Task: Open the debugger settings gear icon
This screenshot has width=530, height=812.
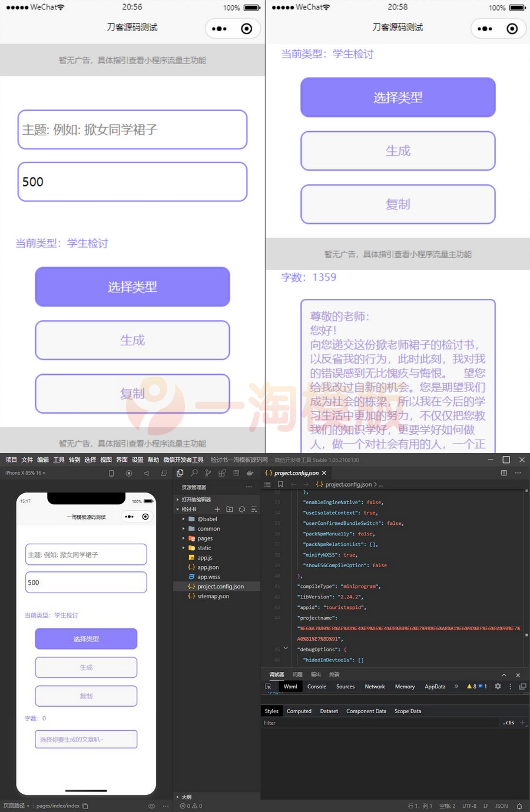Action: click(x=498, y=687)
